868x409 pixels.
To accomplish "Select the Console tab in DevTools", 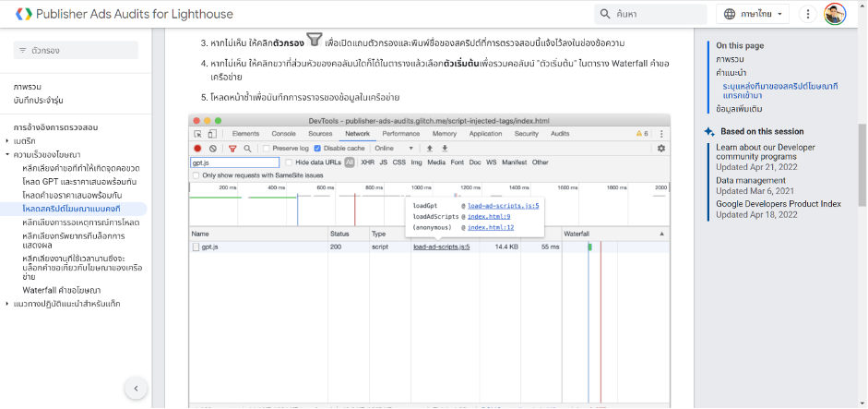I will pyautogui.click(x=283, y=134).
